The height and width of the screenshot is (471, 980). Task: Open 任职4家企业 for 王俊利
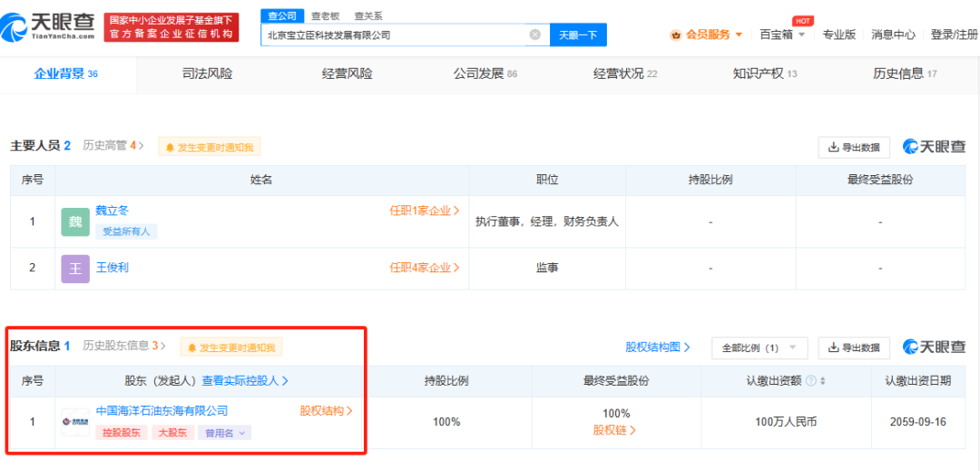(x=425, y=268)
